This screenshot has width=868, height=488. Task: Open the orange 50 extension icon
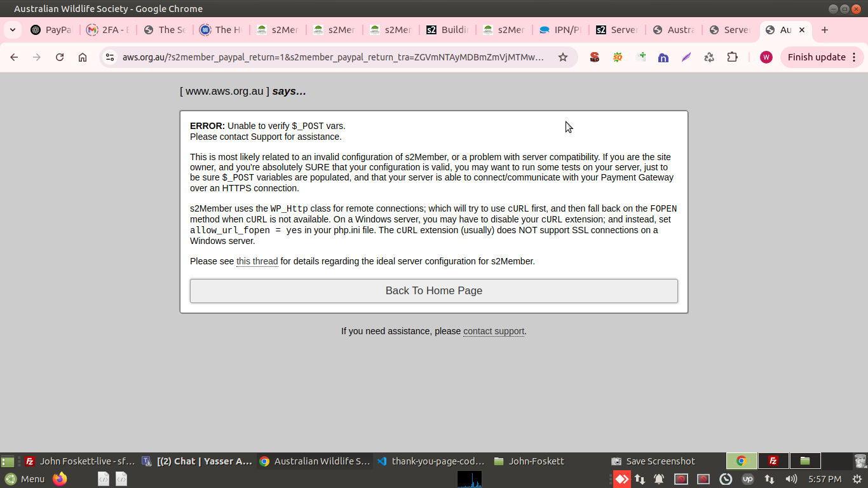coord(618,57)
